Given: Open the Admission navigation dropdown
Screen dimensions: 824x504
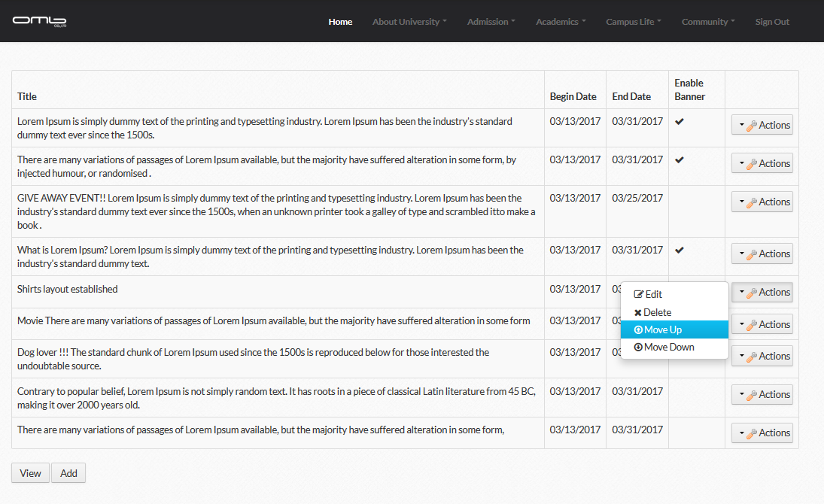Looking at the screenshot, I should [x=491, y=22].
